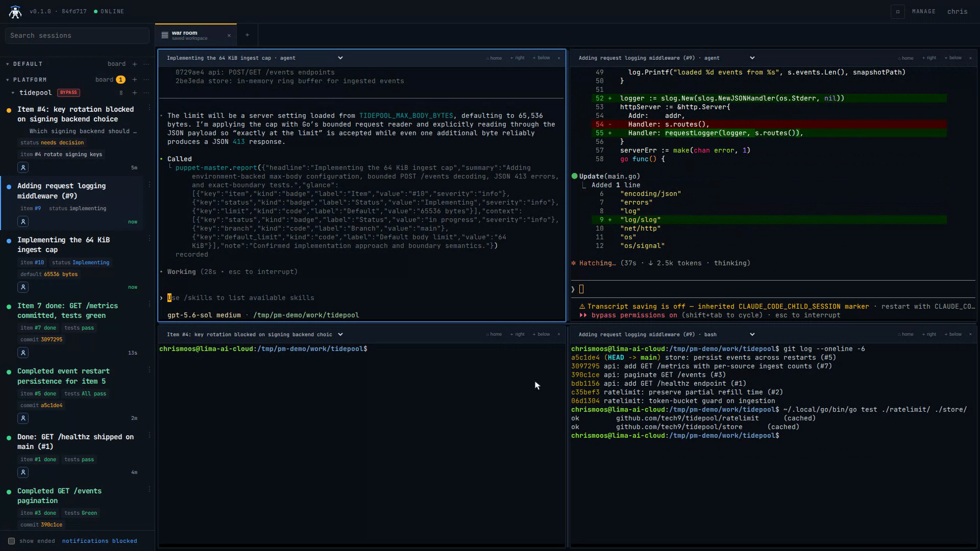Open Item #4 key rotation session
980x551 pixels.
click(76, 114)
